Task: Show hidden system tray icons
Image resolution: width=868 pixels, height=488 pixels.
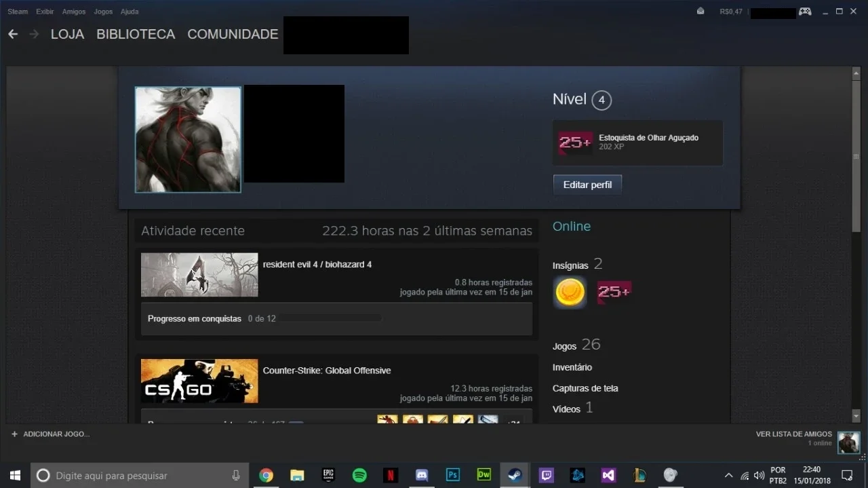Action: pos(728,476)
